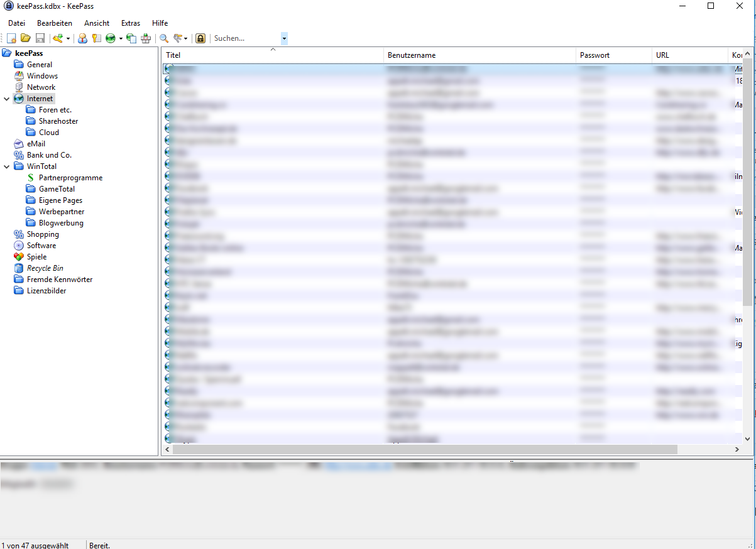Select the Spiele group

pyautogui.click(x=36, y=257)
